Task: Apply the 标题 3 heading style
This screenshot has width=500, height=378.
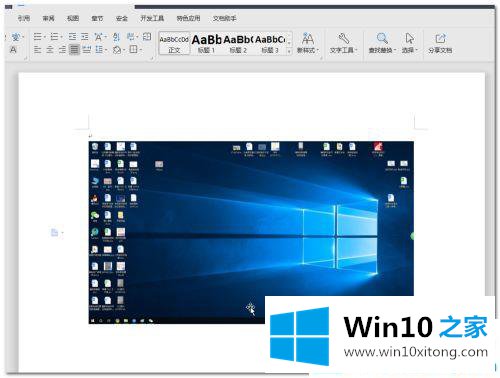Action: click(270, 43)
